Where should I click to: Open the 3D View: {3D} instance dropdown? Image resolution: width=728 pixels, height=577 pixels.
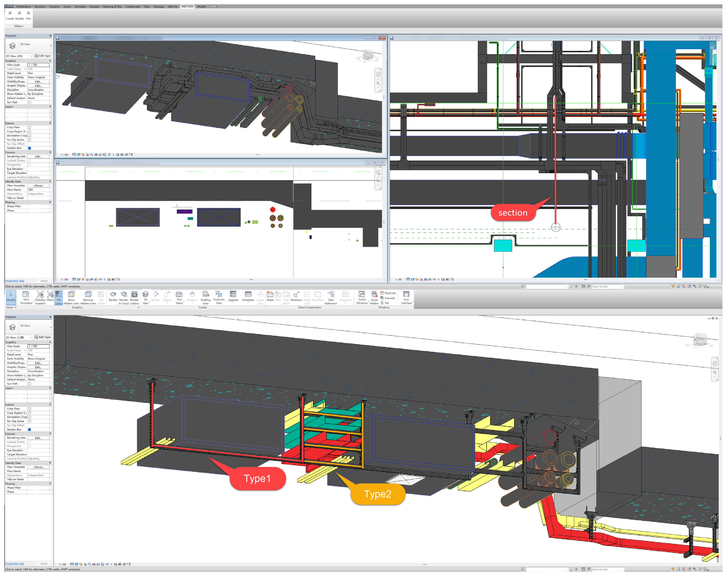coord(31,56)
